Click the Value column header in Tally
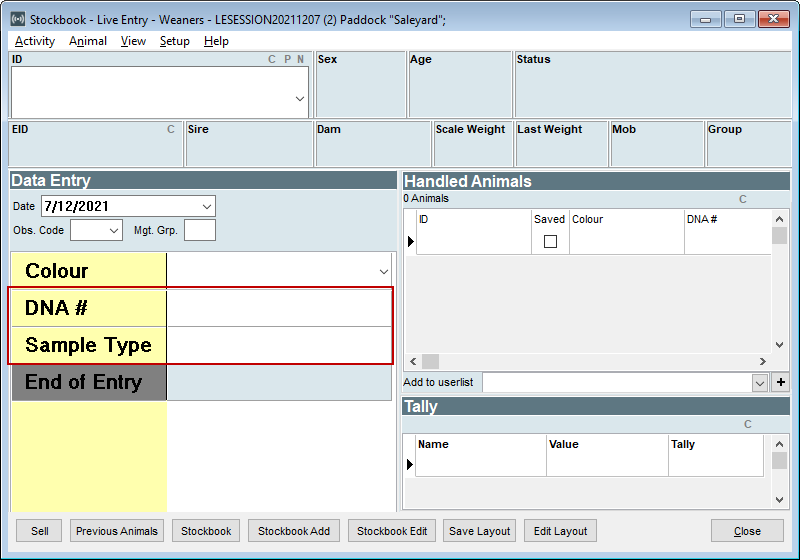The height and width of the screenshot is (560, 800). click(607, 444)
